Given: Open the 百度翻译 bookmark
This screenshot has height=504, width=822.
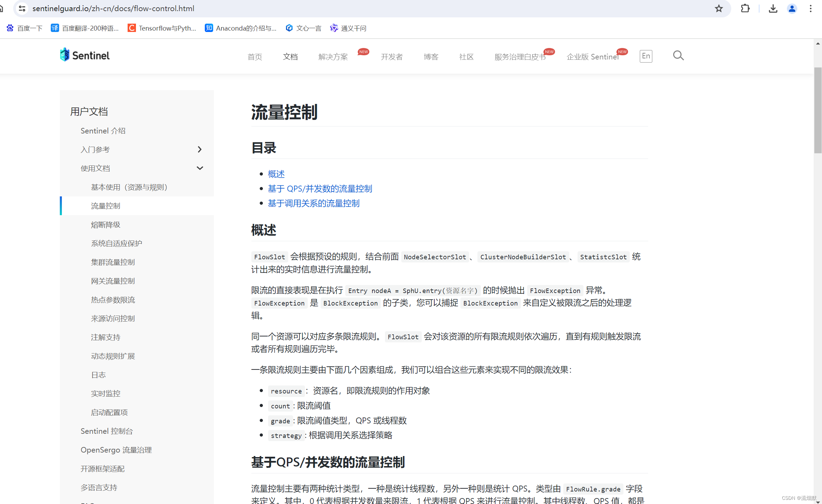Looking at the screenshot, I should pyautogui.click(x=85, y=28).
